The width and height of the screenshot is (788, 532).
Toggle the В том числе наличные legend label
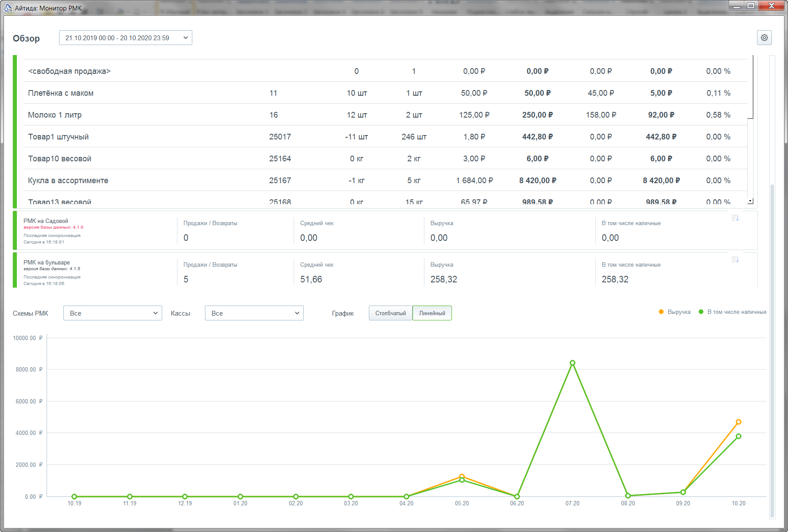737,312
